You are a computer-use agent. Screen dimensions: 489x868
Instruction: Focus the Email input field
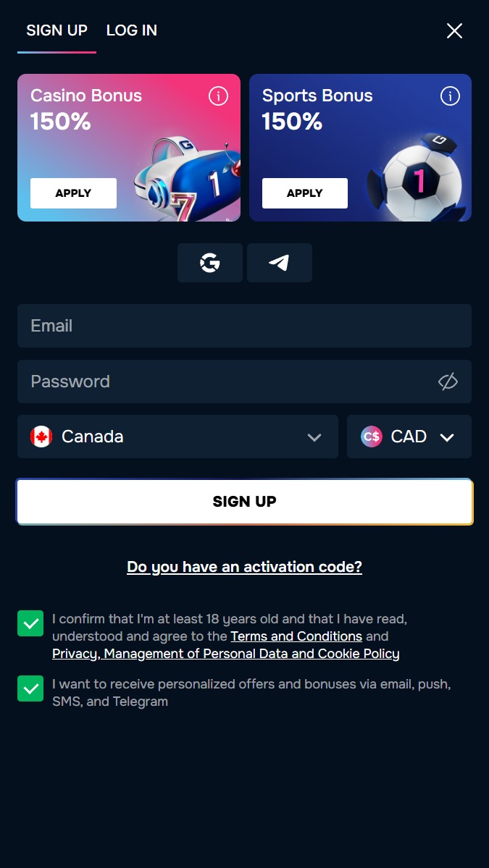(244, 326)
